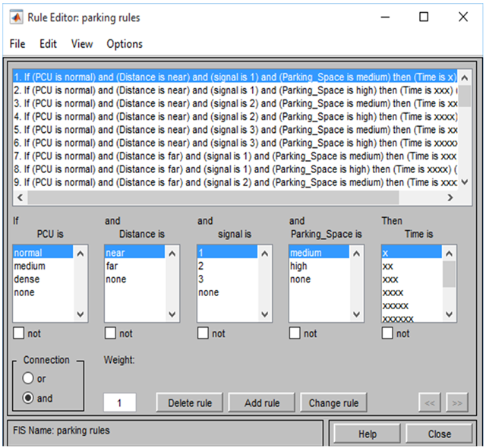Click the Change rule button
486x448 pixels.
coord(334,402)
